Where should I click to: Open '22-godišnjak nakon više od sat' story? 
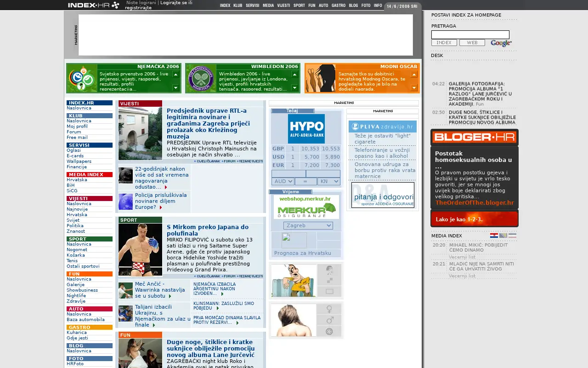point(162,178)
